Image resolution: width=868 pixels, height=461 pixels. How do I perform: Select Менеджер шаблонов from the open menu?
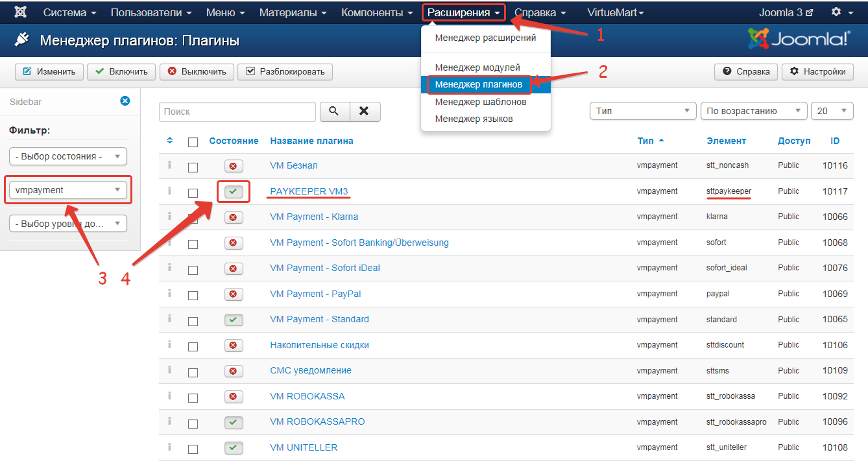point(480,102)
